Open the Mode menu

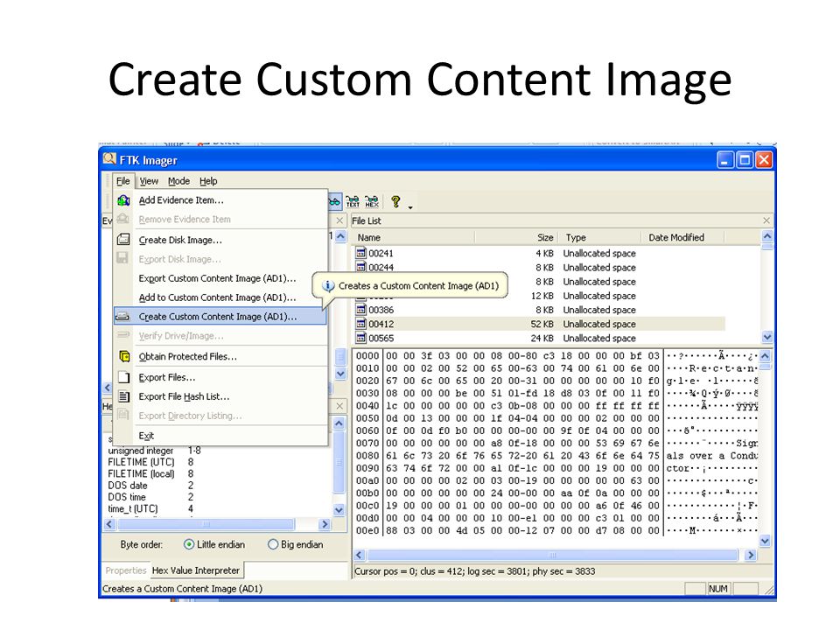[178, 181]
